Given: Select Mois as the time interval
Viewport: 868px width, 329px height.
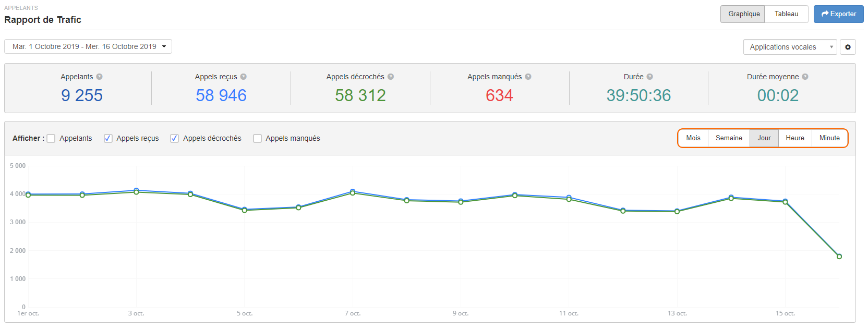Looking at the screenshot, I should (x=693, y=138).
